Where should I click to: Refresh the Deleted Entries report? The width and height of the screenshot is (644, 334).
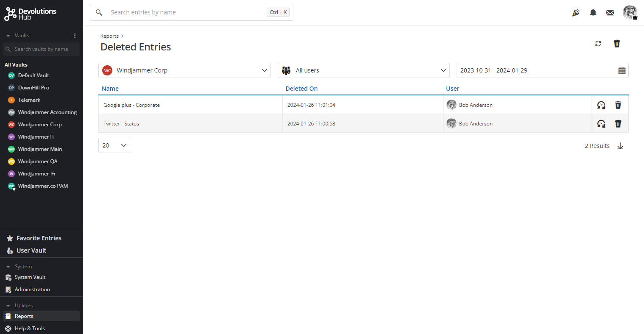pos(598,43)
